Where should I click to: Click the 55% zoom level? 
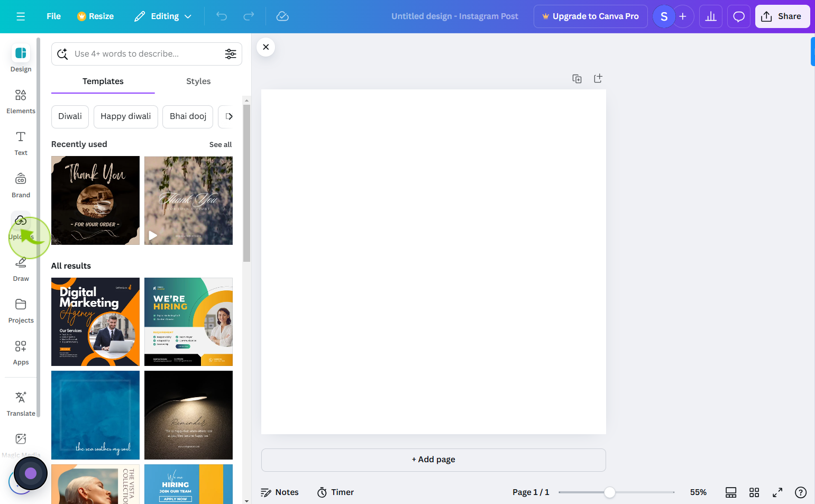698,492
